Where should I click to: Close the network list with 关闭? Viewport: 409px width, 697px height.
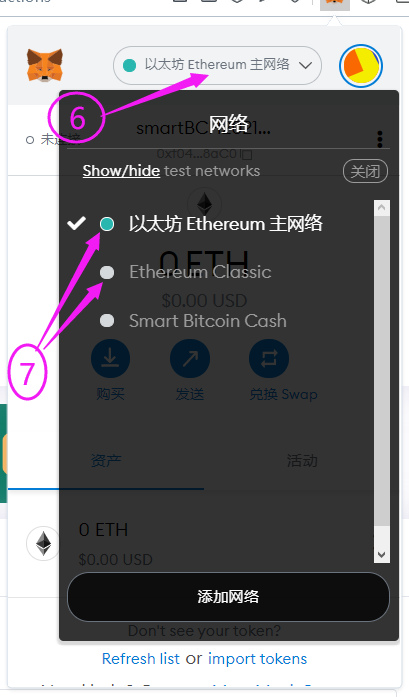point(365,171)
